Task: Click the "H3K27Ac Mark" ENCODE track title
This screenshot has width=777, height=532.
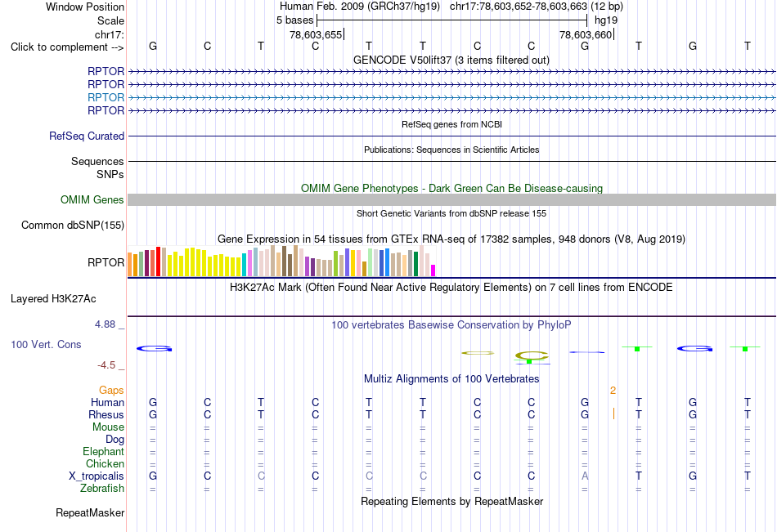Action: click(451, 288)
